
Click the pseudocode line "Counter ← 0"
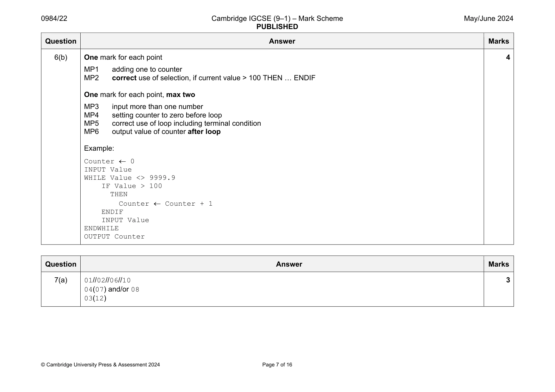click(x=109, y=161)
